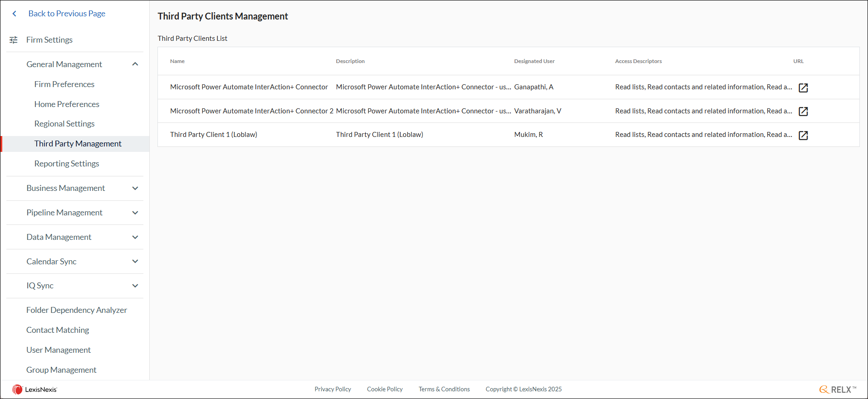This screenshot has width=868, height=399.
Task: Click description cell in Ganapathi, A row
Action: tap(423, 87)
